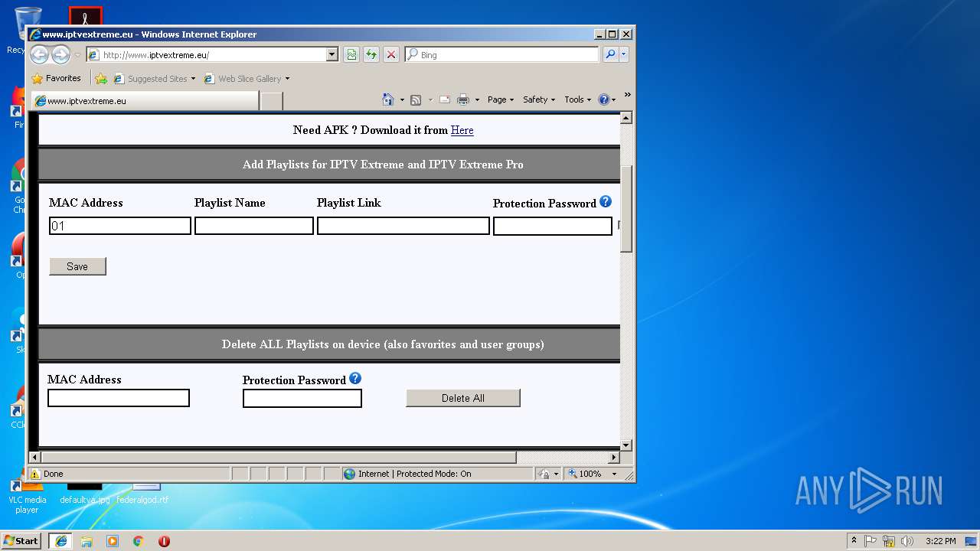
Task: Open Windows Explorer folder taskbar icon
Action: point(87,541)
